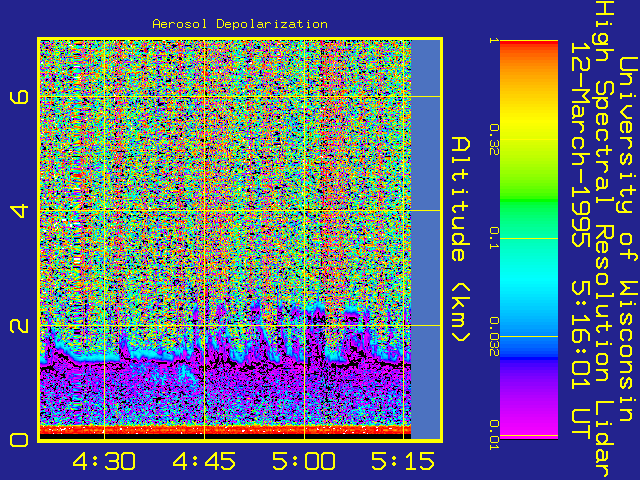The width and height of the screenshot is (640, 480).
Task: Click the 5:00 time axis label
Action: click(304, 461)
